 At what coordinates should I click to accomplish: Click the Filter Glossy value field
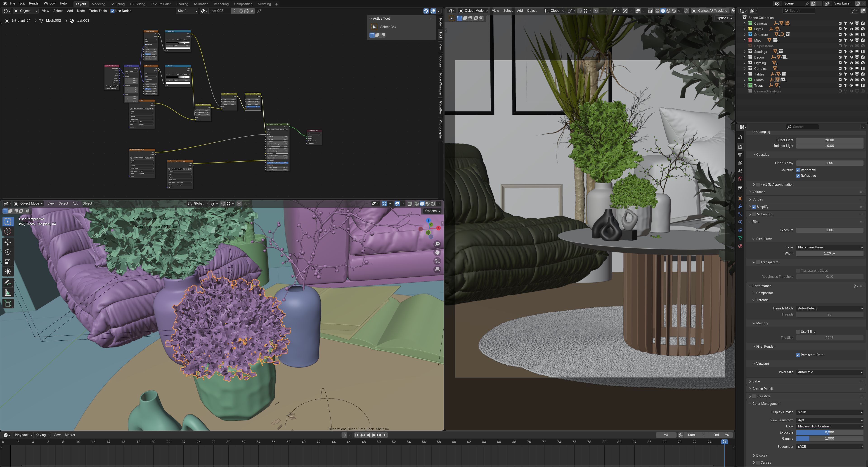pyautogui.click(x=829, y=163)
